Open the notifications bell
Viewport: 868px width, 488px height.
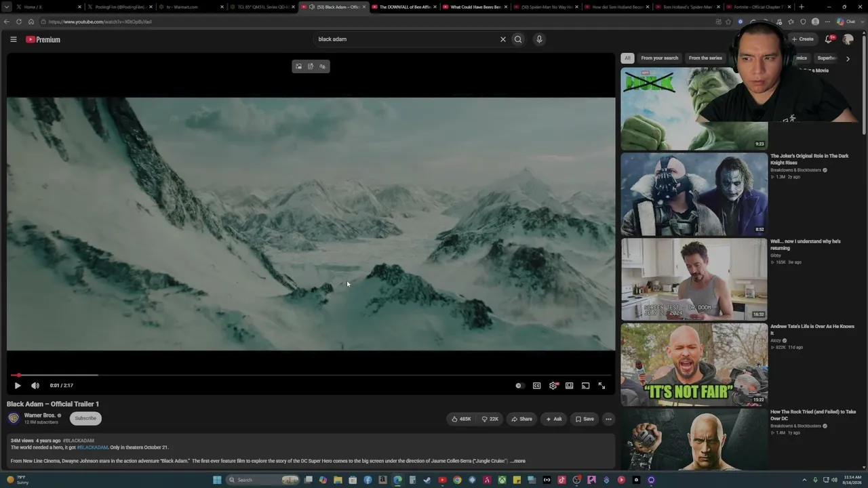coord(829,39)
